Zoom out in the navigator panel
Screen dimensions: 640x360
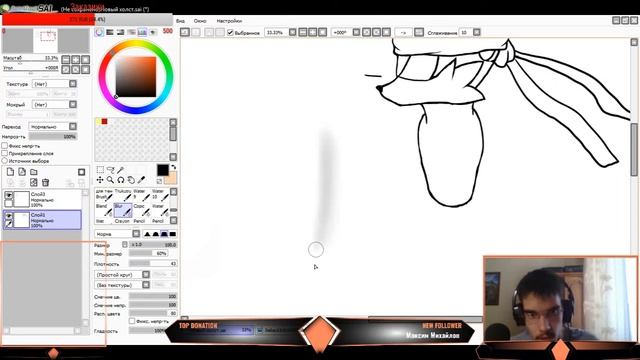point(66,60)
